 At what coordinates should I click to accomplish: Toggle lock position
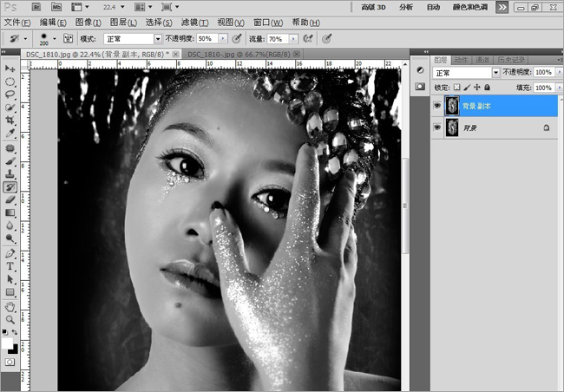477,87
